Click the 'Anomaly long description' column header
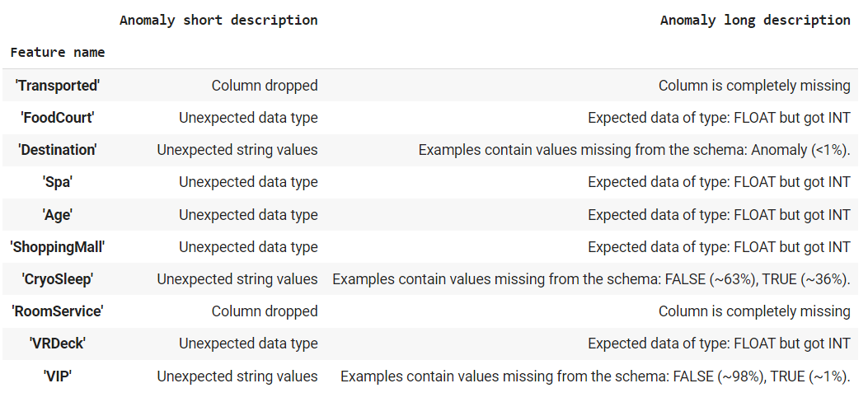This screenshot has width=868, height=402. 754,20
